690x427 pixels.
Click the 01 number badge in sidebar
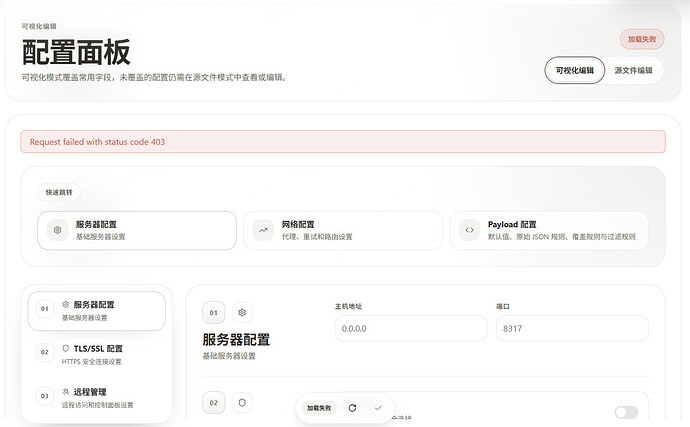[x=45, y=309]
